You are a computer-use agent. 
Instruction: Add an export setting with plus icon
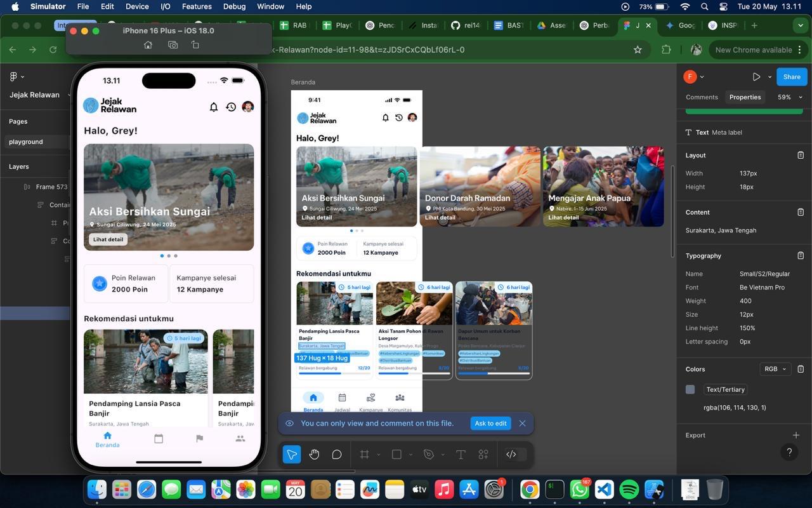tap(796, 435)
